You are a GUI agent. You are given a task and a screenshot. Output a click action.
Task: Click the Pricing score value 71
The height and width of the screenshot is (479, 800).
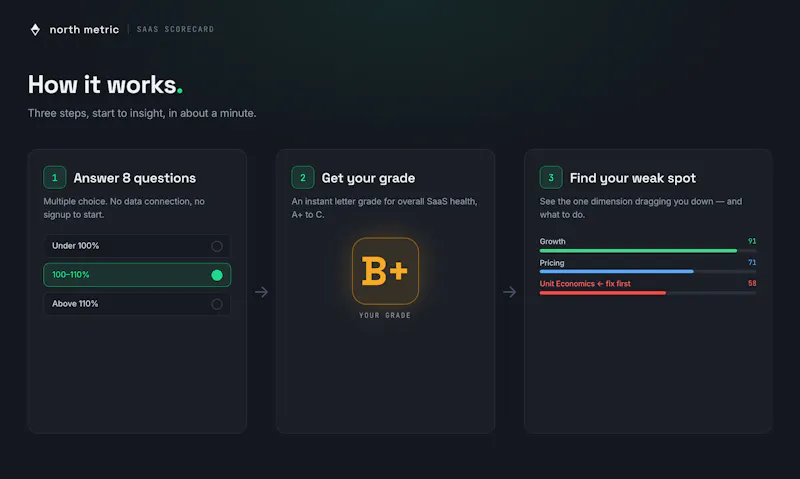tap(752, 263)
